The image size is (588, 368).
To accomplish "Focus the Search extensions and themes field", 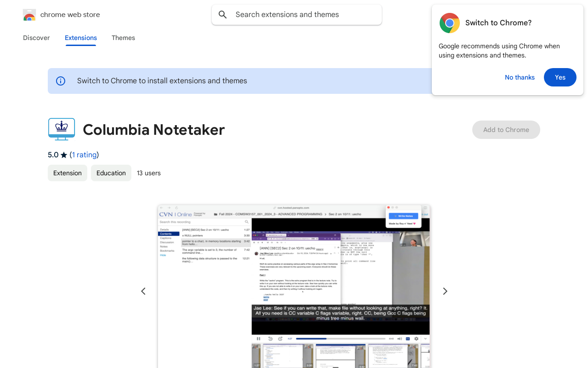I will point(303,15).
